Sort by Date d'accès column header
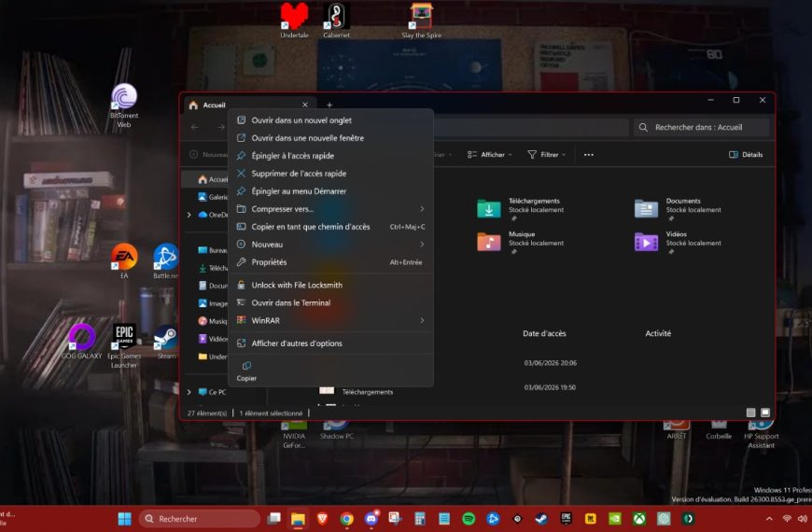812x532 pixels. point(544,333)
